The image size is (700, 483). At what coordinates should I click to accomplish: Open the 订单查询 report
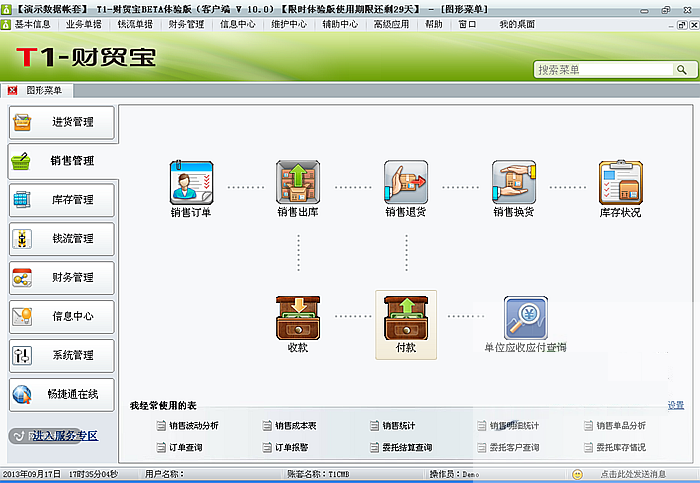click(x=179, y=447)
